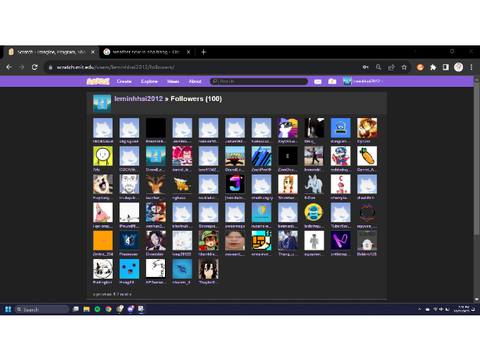
Task: Open follower with gray elephant avatar
Action: [x=314, y=184]
